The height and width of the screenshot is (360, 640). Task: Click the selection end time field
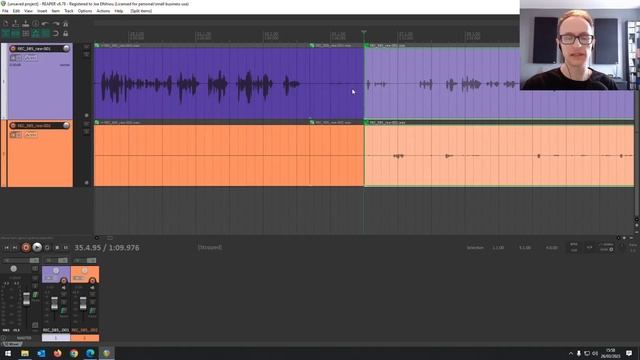[x=525, y=248]
